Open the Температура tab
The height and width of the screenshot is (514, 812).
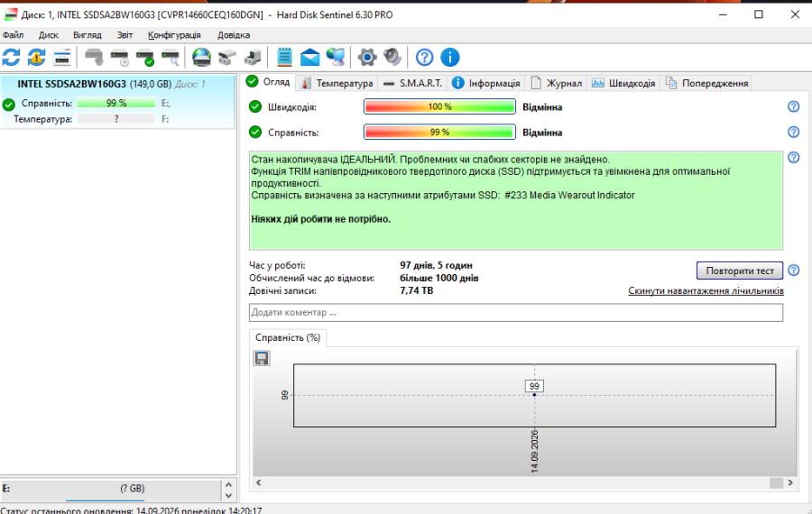[337, 83]
